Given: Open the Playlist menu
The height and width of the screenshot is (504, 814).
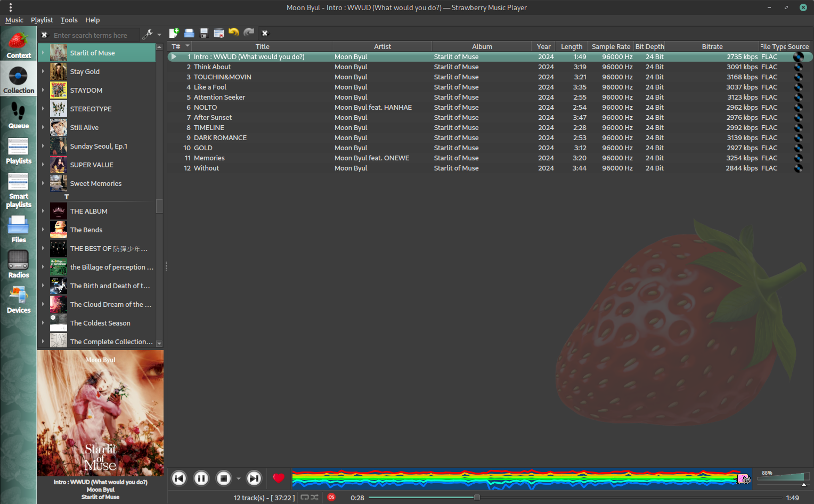Looking at the screenshot, I should pos(42,20).
